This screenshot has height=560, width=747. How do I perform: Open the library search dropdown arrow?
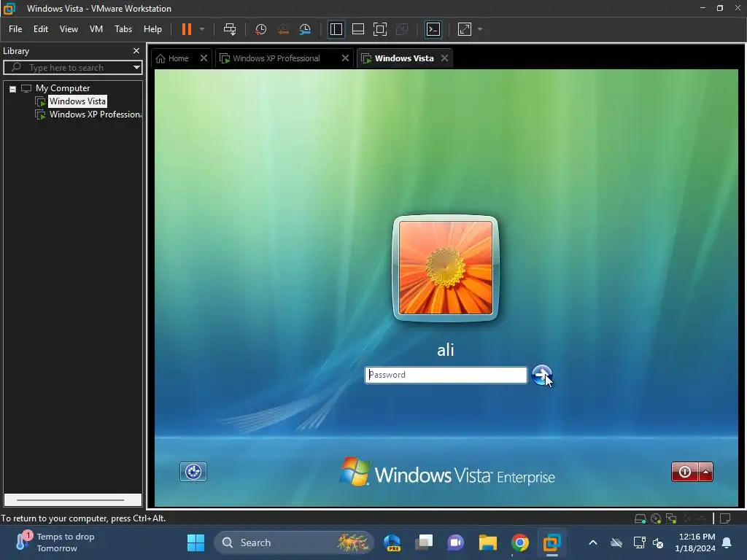pos(136,68)
